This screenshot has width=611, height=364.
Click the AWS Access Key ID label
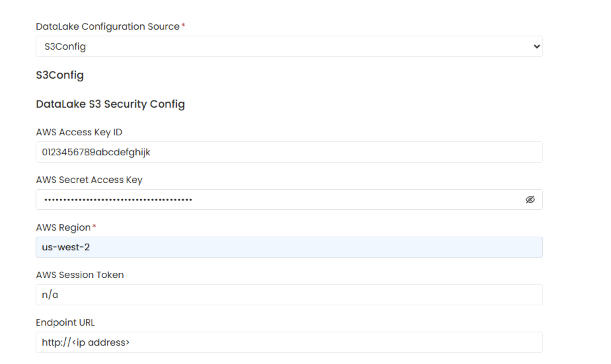pos(79,132)
